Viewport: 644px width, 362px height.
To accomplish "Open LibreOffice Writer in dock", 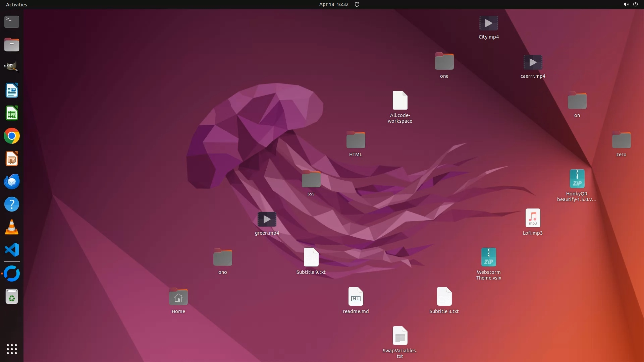I will [12, 90].
